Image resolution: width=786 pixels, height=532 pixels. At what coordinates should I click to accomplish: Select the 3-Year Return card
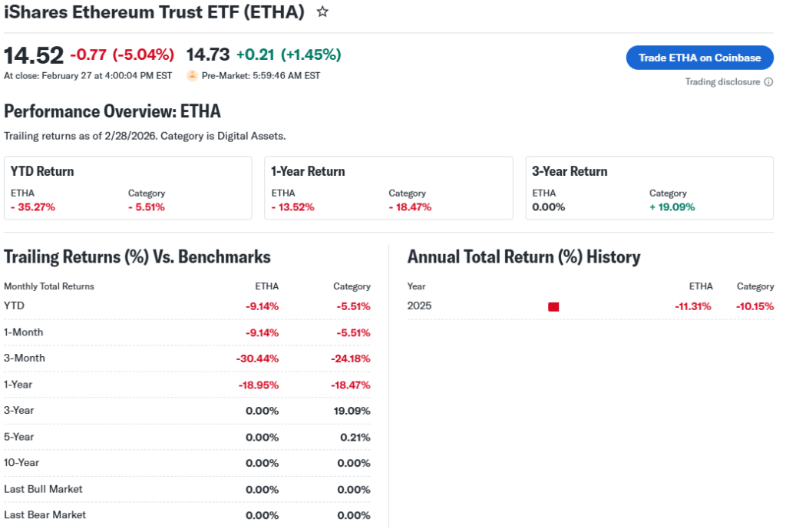tap(649, 188)
